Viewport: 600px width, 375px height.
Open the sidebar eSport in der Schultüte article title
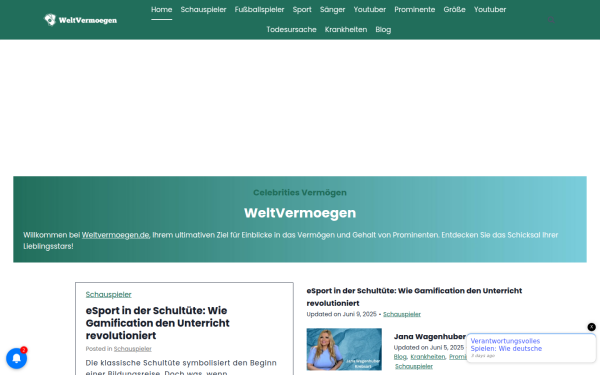[x=414, y=297]
